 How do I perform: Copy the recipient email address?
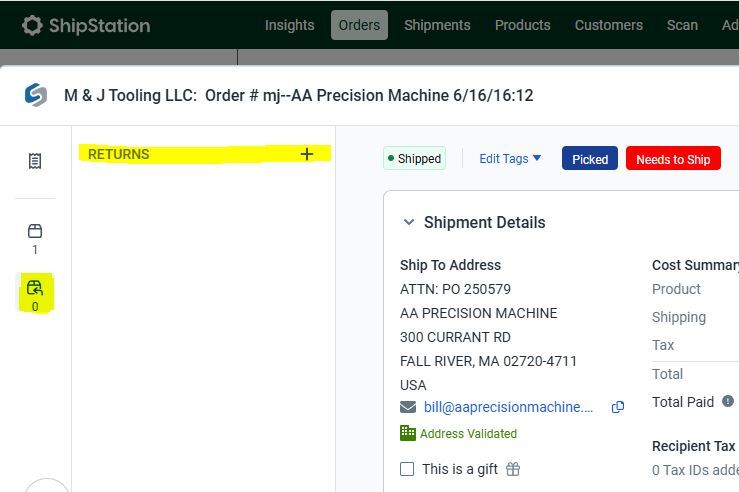point(618,407)
